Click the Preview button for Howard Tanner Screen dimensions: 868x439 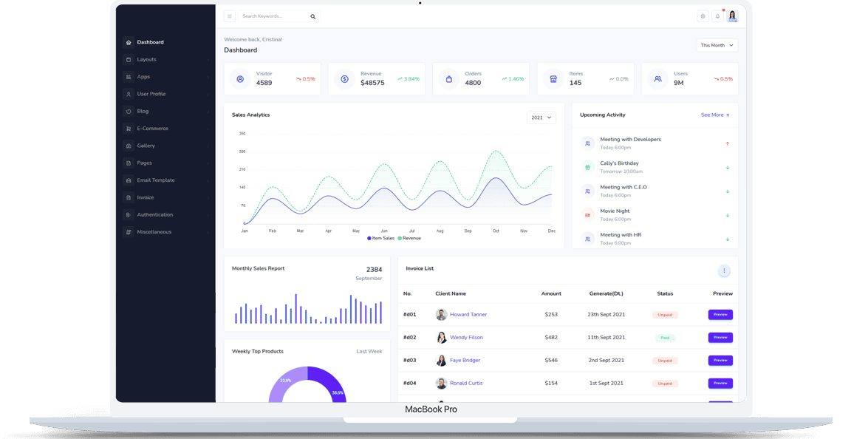point(720,315)
